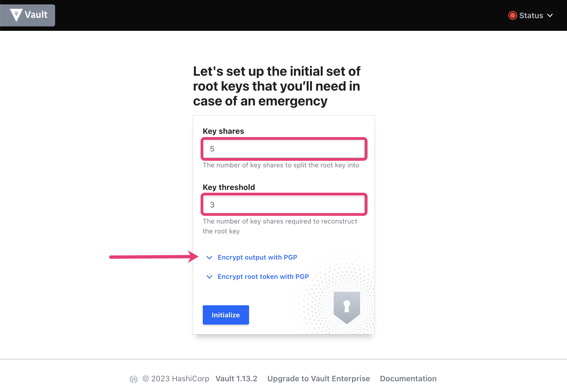567x392 pixels.
Task: Click the Vault logo in the top navigation
Action: (28, 15)
